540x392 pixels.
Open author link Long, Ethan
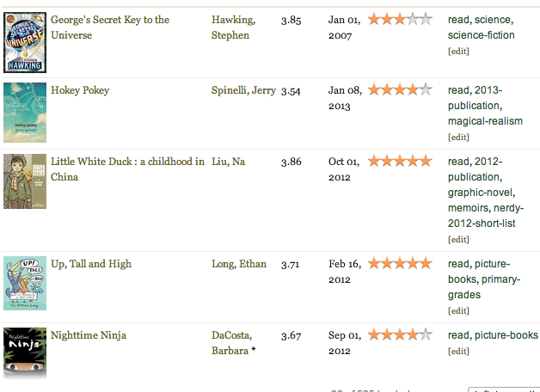pos(239,264)
